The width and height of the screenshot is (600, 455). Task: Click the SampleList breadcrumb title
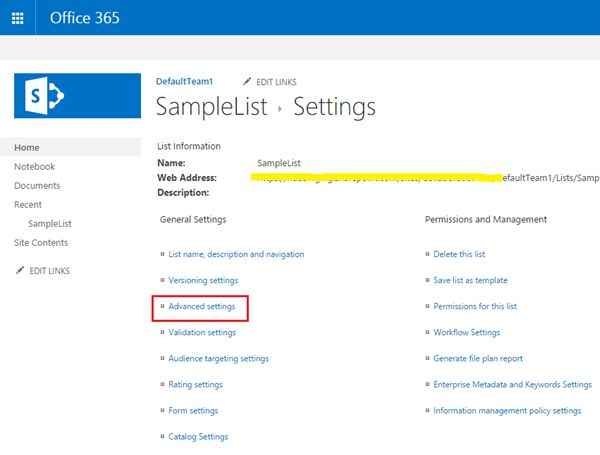211,106
